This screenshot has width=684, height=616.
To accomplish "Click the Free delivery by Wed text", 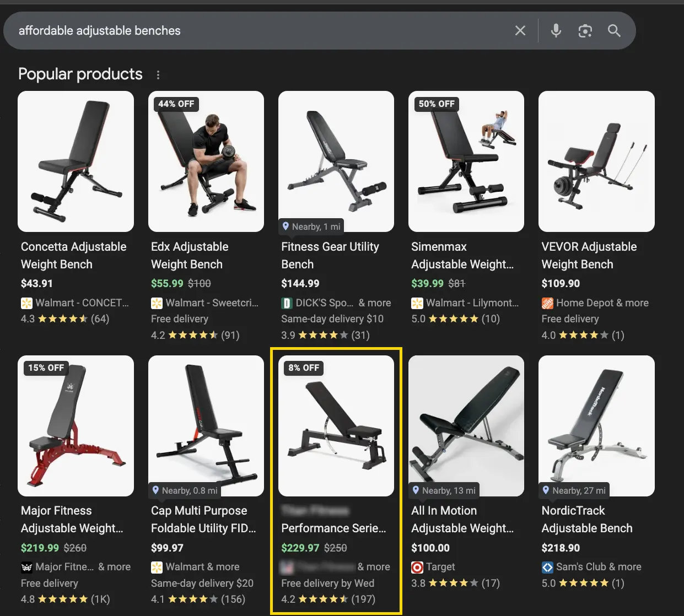I will (328, 583).
